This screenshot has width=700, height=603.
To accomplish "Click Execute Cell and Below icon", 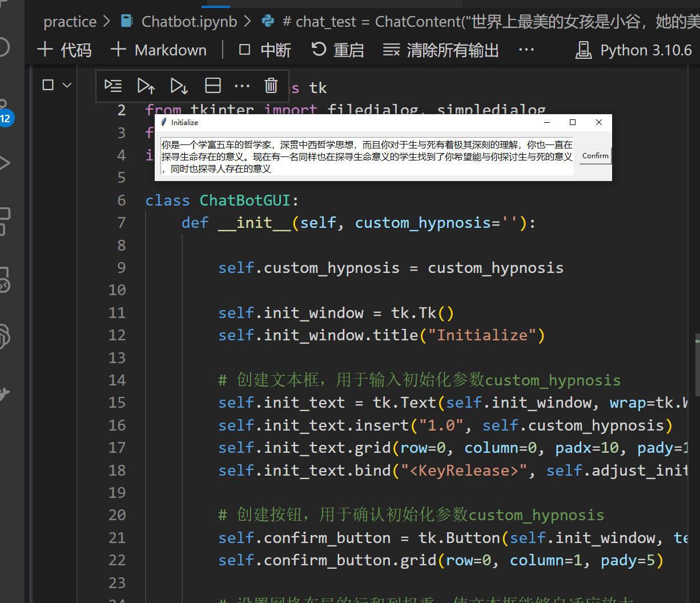I will coord(179,86).
